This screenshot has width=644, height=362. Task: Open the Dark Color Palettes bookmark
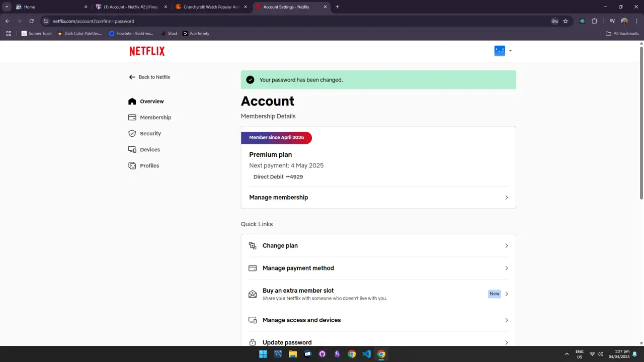click(x=79, y=34)
